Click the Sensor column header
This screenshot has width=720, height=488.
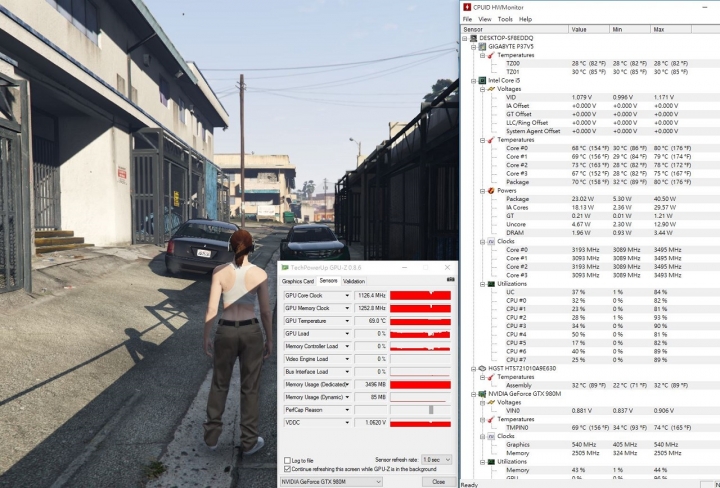515,29
